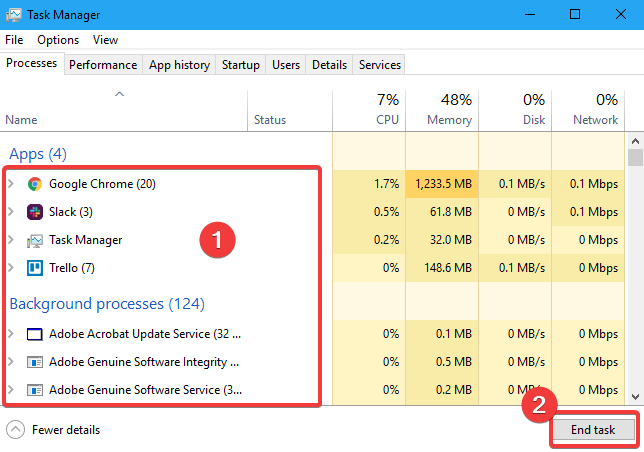Expand the Google Chrome process group
This screenshot has height=452, width=644.
click(x=11, y=184)
